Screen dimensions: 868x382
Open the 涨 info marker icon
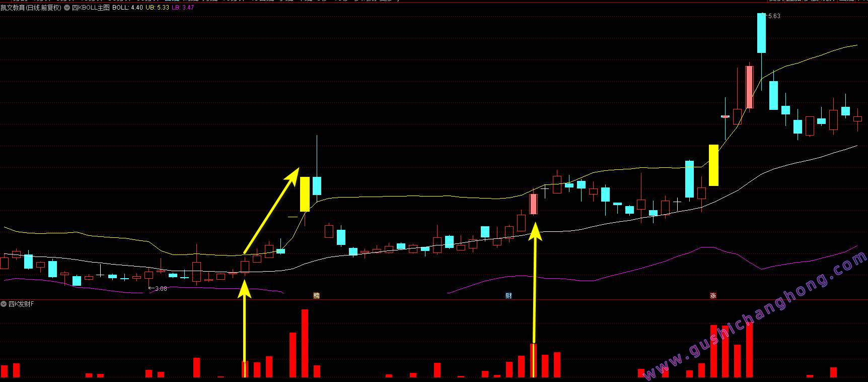tap(713, 296)
